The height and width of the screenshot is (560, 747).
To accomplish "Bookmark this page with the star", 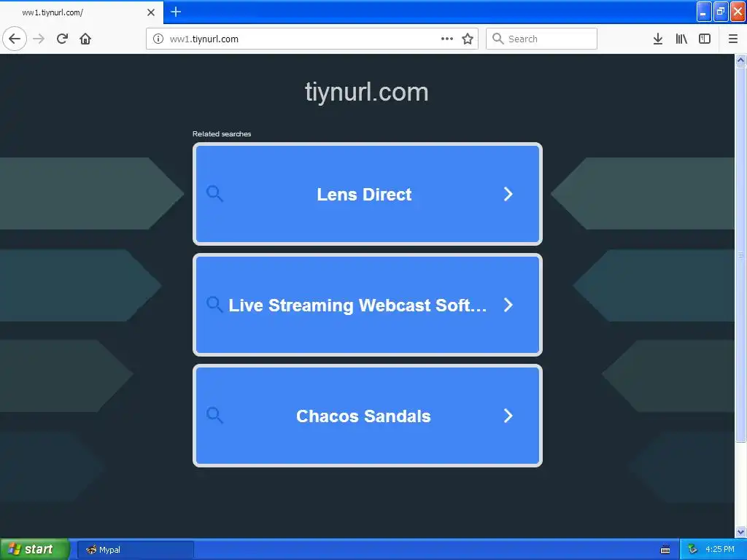I will pyautogui.click(x=468, y=39).
